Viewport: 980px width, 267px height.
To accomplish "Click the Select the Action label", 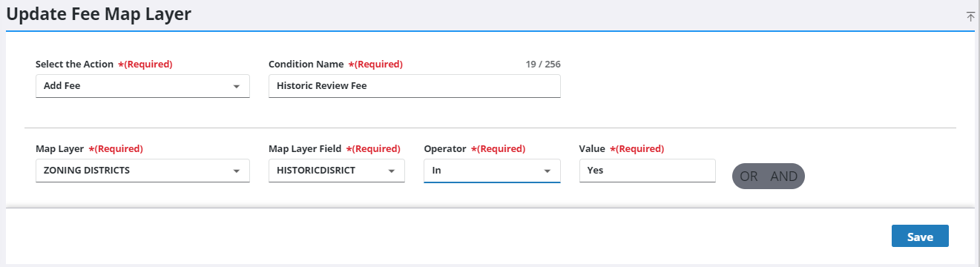I will [74, 65].
